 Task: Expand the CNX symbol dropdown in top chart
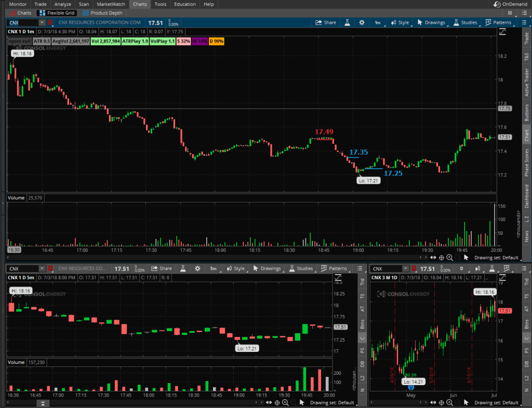coord(42,23)
